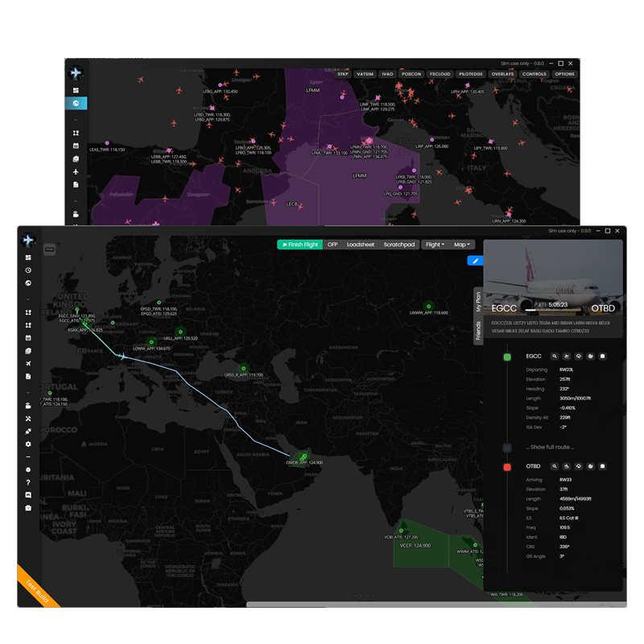Click the blue pencil edit button
This screenshot has height=644, width=644.
475,261
